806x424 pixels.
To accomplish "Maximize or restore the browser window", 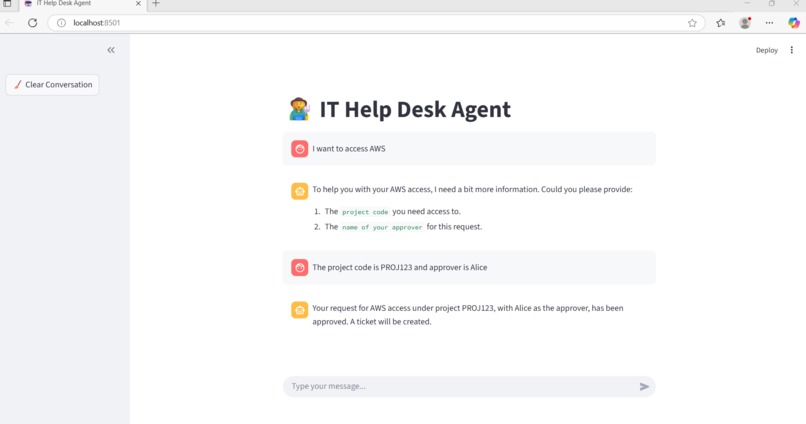I will click(772, 4).
